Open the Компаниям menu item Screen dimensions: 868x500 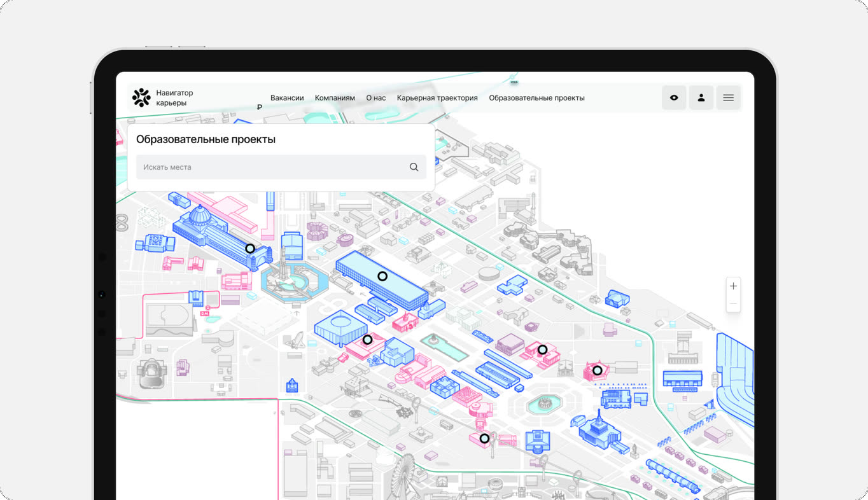335,98
